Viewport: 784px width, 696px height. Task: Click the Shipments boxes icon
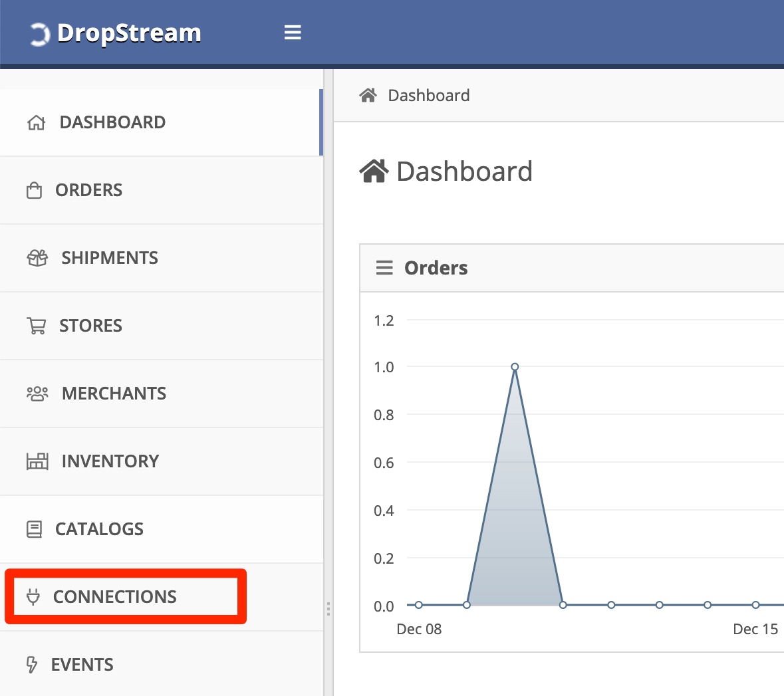coord(37,258)
